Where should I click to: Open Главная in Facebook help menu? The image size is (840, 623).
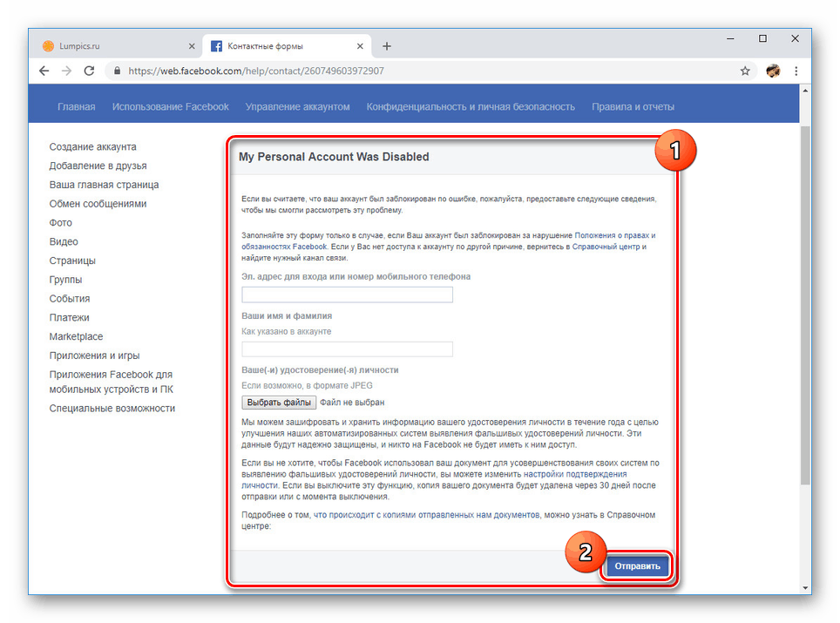click(77, 106)
